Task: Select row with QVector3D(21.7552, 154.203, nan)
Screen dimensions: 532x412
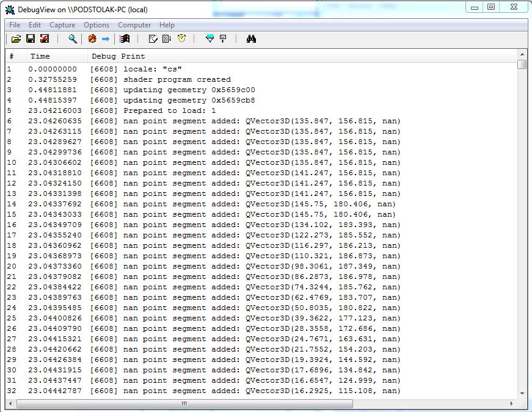Action: point(261,349)
